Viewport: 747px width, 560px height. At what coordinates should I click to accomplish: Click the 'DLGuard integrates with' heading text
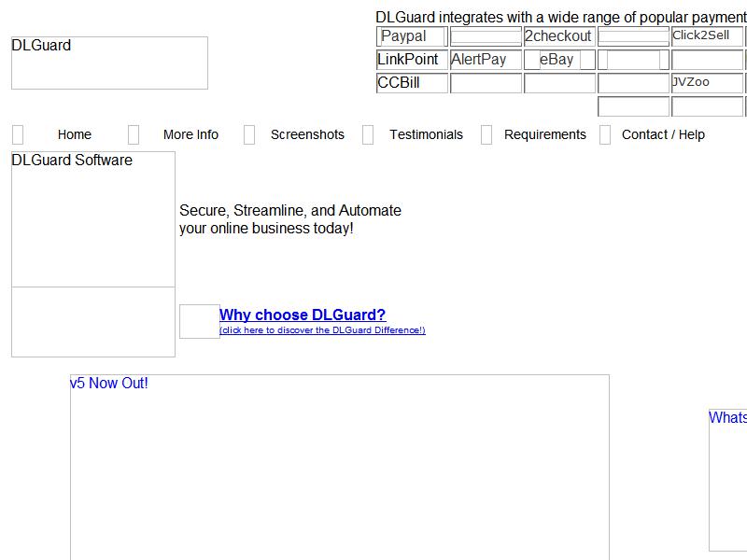561,18
